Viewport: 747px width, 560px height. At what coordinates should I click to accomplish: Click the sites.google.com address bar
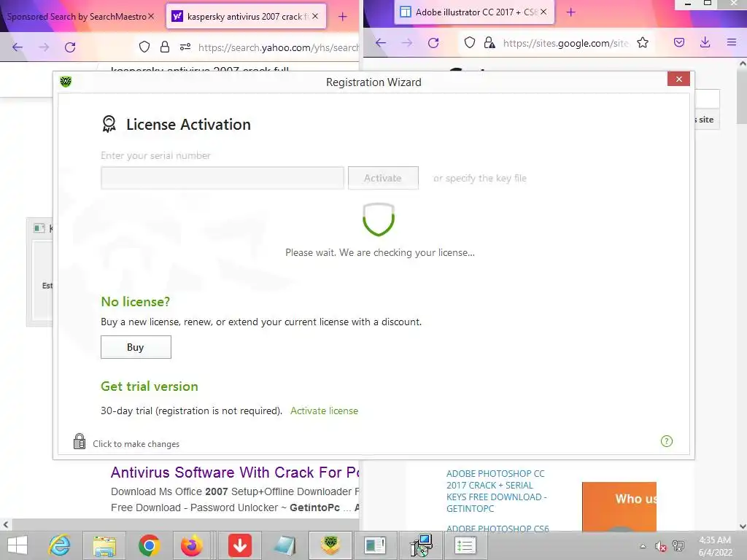566,43
